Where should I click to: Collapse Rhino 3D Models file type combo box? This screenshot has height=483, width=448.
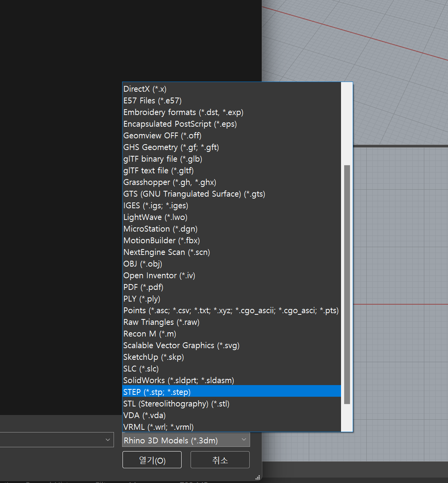coord(186,440)
